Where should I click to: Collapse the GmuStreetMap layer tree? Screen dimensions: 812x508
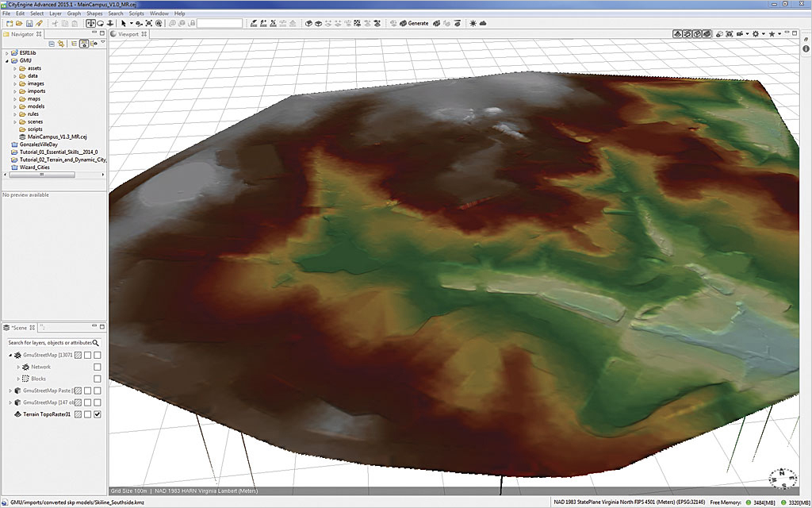10,355
